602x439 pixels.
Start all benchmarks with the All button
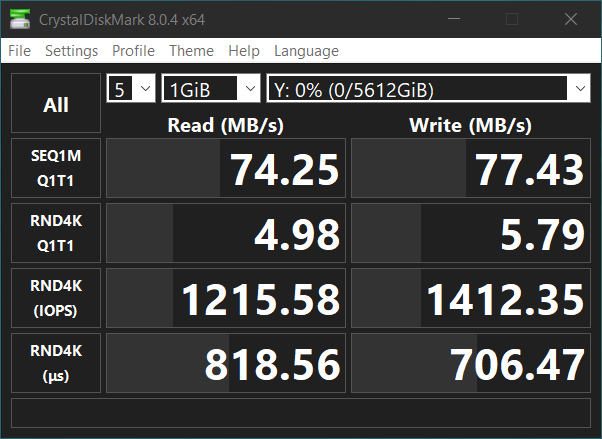tap(56, 103)
